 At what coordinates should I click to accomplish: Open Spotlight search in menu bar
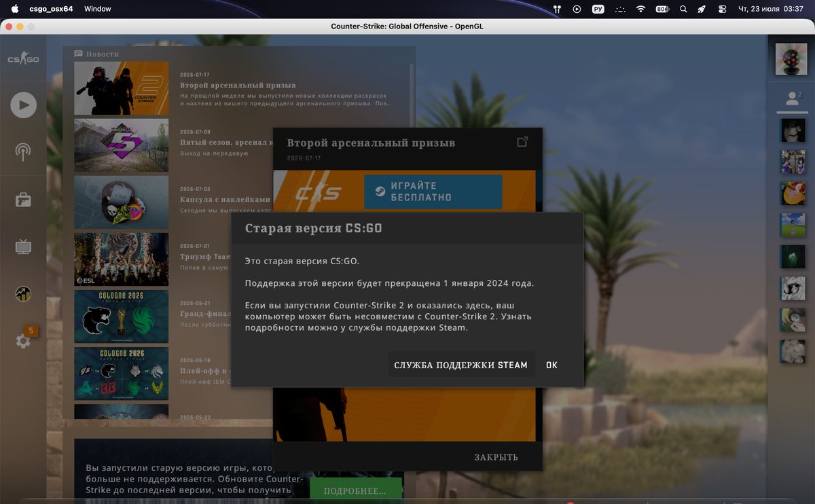(x=683, y=9)
